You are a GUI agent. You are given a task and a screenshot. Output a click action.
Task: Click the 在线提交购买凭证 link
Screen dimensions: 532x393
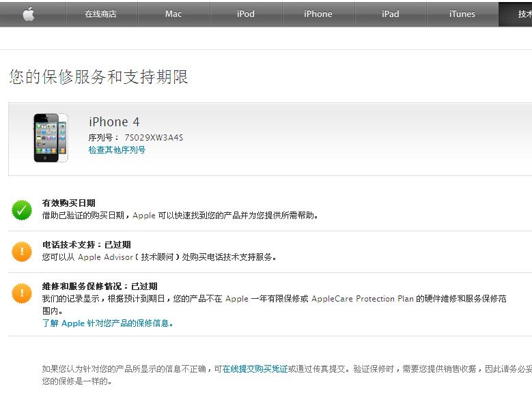(255, 368)
